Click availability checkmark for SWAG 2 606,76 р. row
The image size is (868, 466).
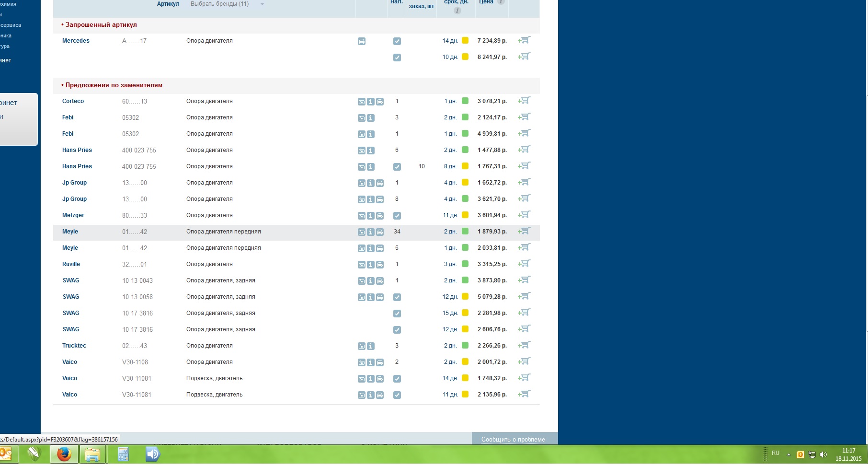pyautogui.click(x=397, y=330)
